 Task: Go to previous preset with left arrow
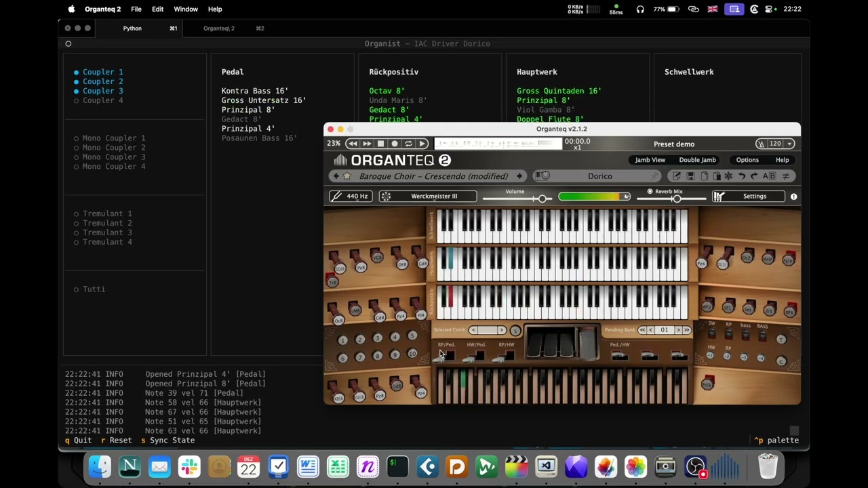(x=336, y=176)
